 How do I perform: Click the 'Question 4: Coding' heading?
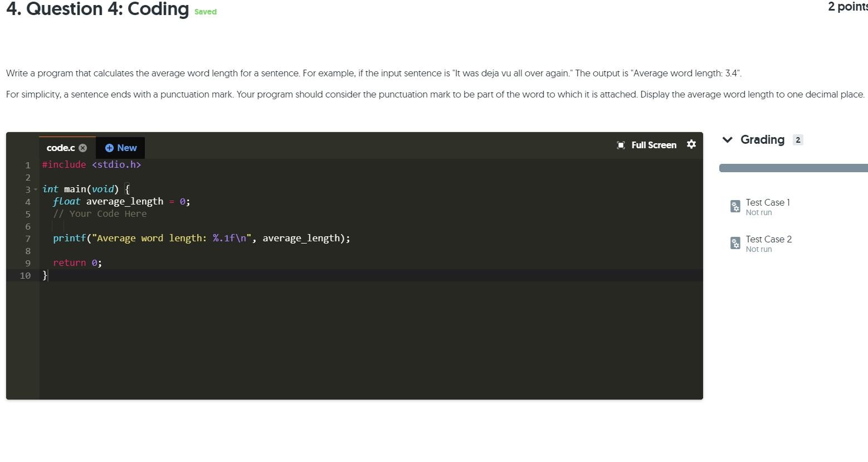tap(97, 9)
